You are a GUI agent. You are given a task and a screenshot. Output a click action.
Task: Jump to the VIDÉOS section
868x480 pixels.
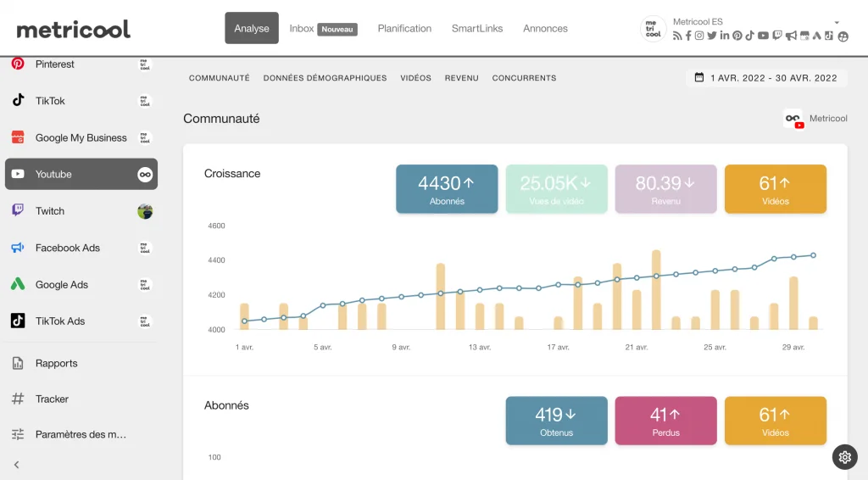coord(415,78)
